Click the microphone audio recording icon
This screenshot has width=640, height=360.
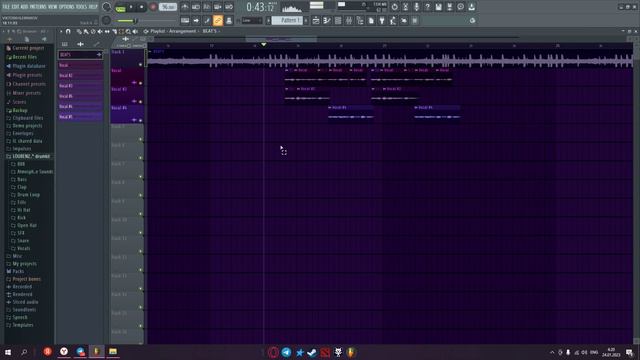click(x=416, y=7)
